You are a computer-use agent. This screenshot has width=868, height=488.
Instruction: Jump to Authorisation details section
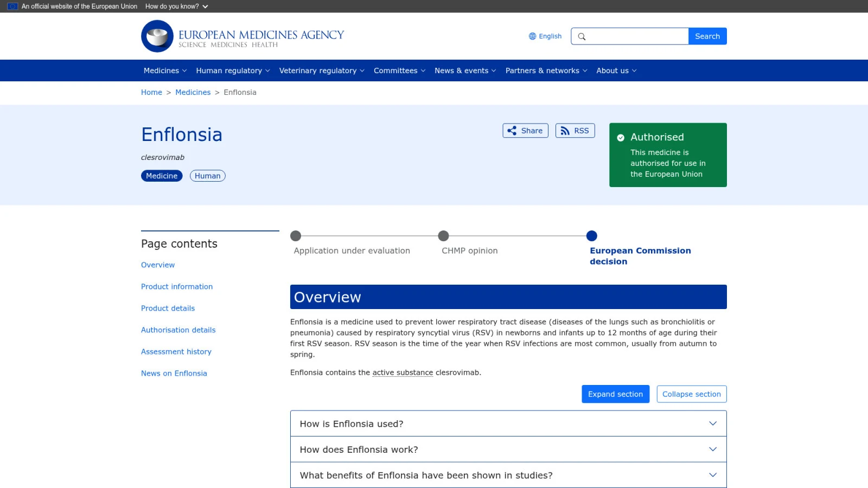[178, 330]
